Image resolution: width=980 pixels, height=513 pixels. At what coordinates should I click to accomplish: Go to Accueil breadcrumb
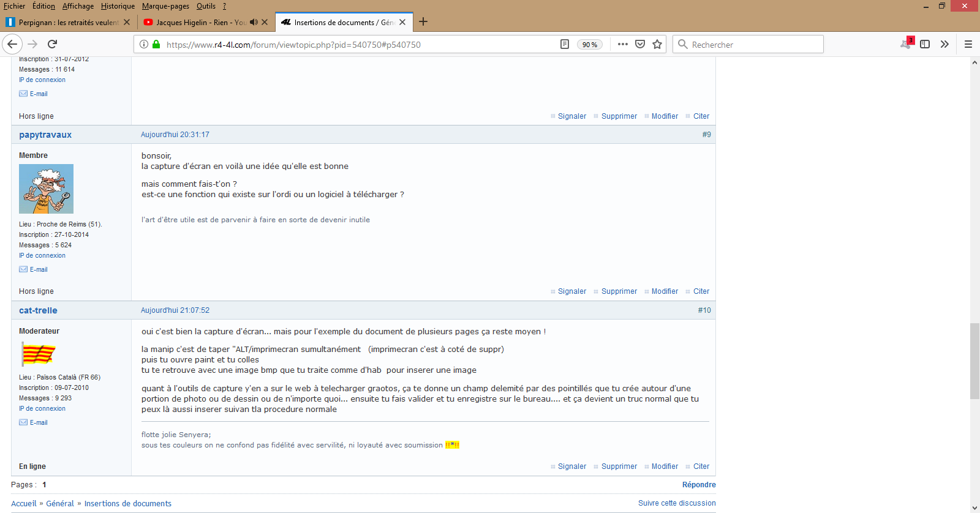tap(24, 504)
